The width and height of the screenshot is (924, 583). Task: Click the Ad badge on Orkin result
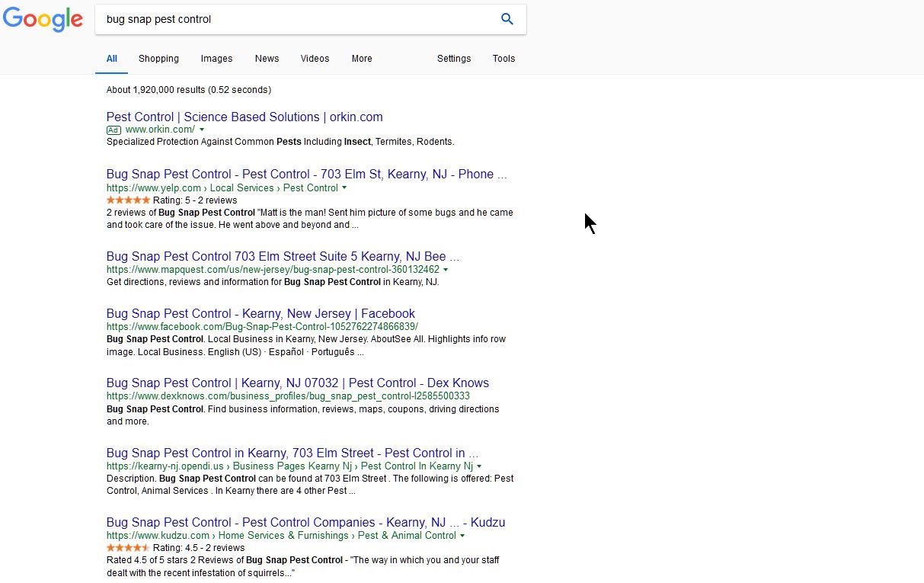click(x=114, y=130)
